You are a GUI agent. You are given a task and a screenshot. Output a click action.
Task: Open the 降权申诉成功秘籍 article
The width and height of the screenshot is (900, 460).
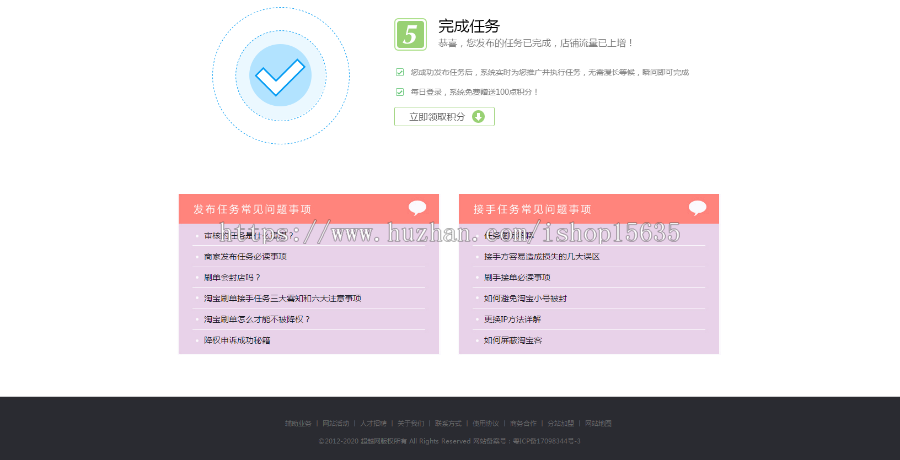tap(237, 341)
